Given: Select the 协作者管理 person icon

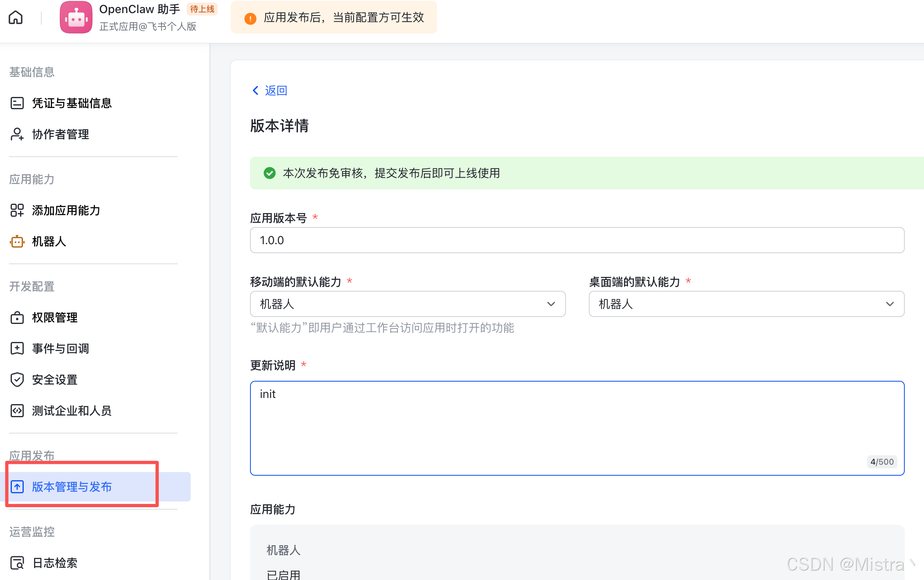Looking at the screenshot, I should point(17,134).
